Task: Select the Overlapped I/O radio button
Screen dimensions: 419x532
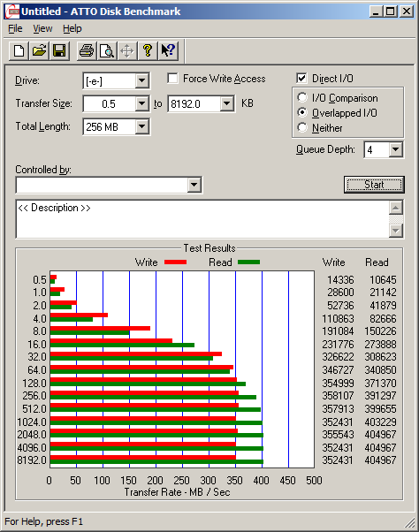Action: pyautogui.click(x=302, y=112)
